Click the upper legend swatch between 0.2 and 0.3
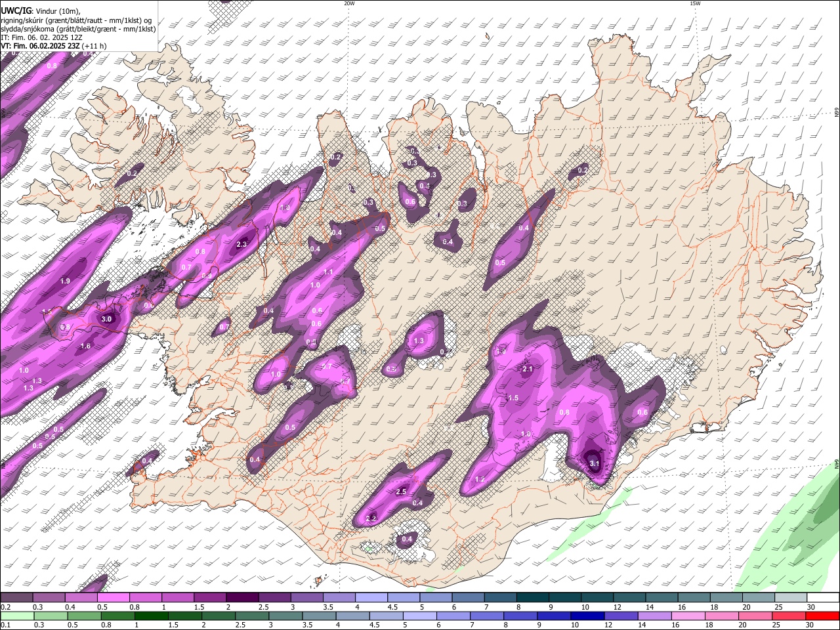 [16, 598]
